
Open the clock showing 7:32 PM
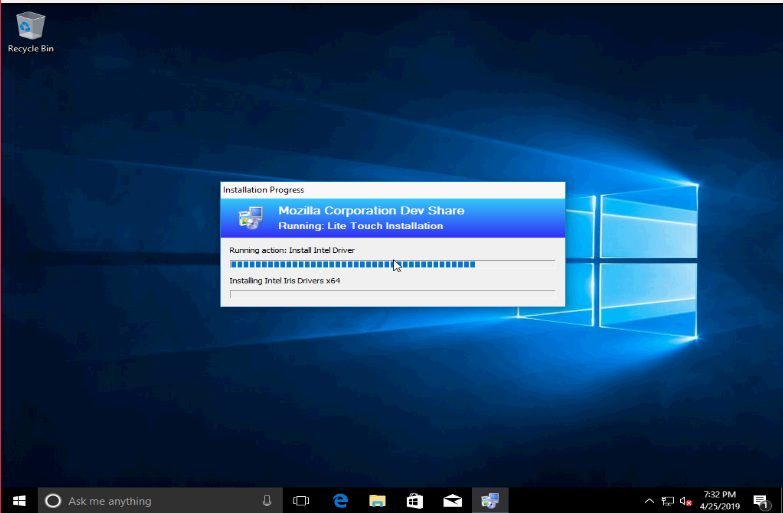[x=720, y=501]
